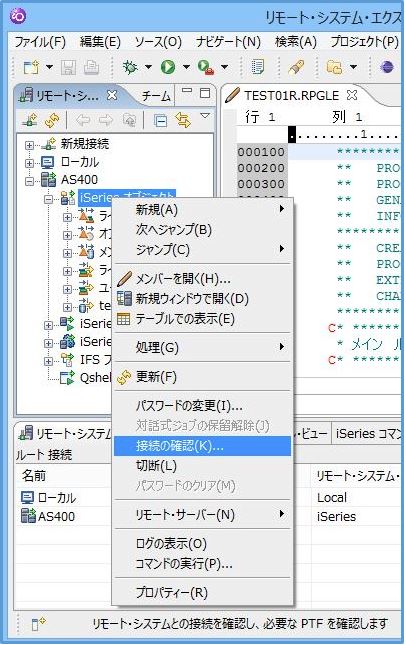Image resolution: width=406 pixels, height=645 pixels.
Task: Choose メンバーを開く(H)... menu entry
Action: pyautogui.click(x=202, y=279)
